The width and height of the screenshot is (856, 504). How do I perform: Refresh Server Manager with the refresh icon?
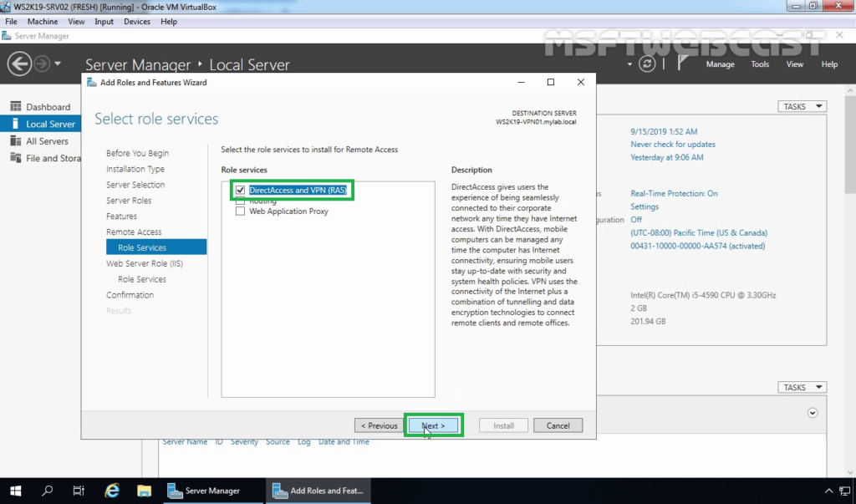(x=647, y=64)
